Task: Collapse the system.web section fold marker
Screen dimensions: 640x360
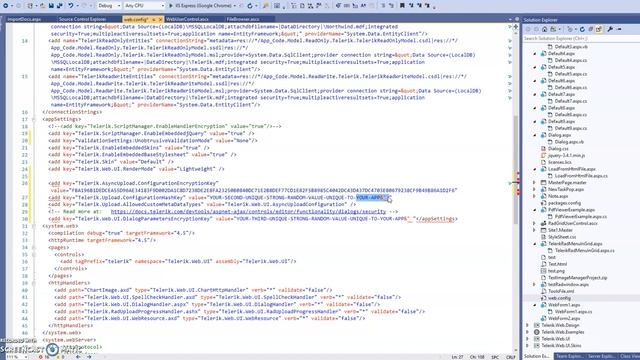Action: point(34,226)
